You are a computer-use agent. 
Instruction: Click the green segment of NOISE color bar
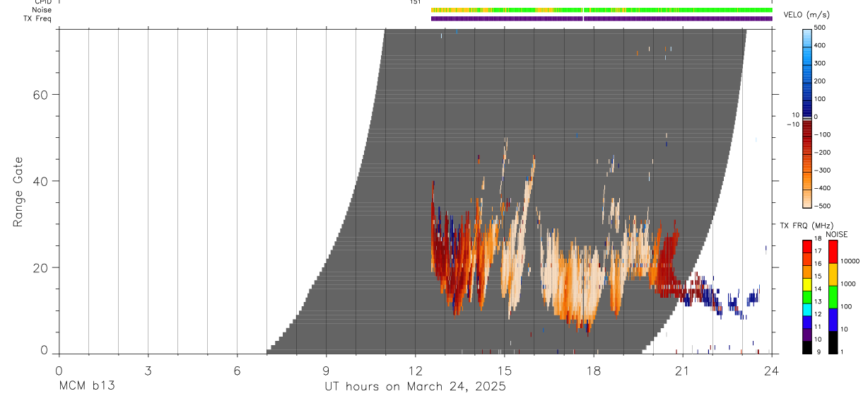tap(833, 296)
